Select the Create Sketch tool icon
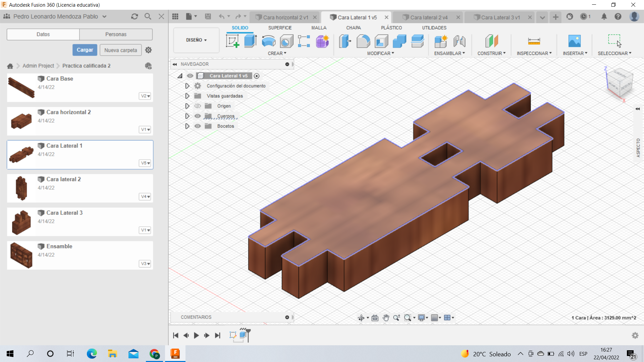Viewport: 644px width, 362px height. pyautogui.click(x=232, y=41)
